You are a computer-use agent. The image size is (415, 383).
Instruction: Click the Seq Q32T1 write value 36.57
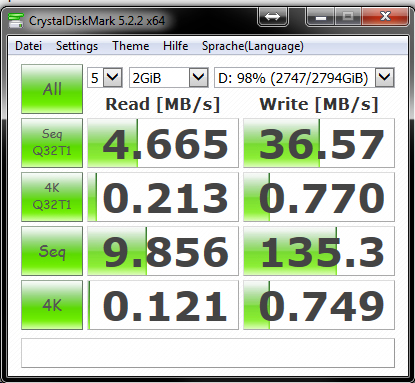tap(319, 143)
